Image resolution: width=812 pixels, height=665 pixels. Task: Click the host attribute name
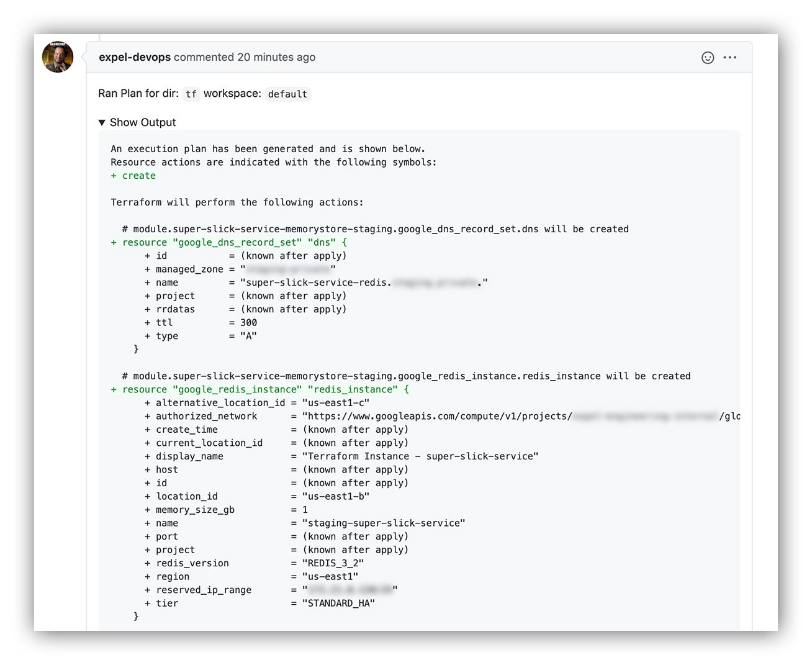point(167,469)
